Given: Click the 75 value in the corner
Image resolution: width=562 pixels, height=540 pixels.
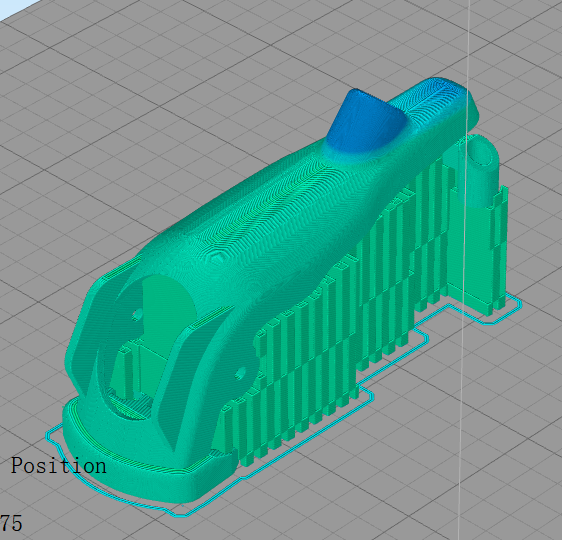Looking at the screenshot, I should coord(11,523).
